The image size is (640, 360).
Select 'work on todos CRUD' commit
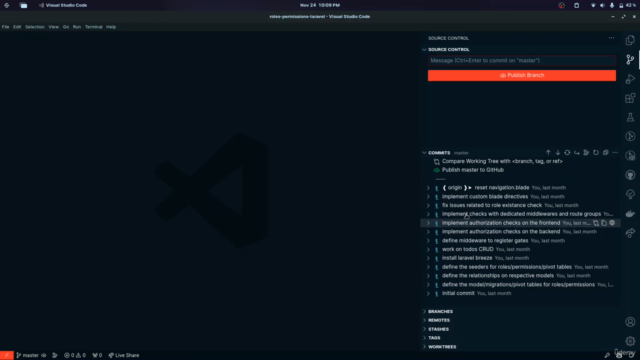[x=467, y=249]
